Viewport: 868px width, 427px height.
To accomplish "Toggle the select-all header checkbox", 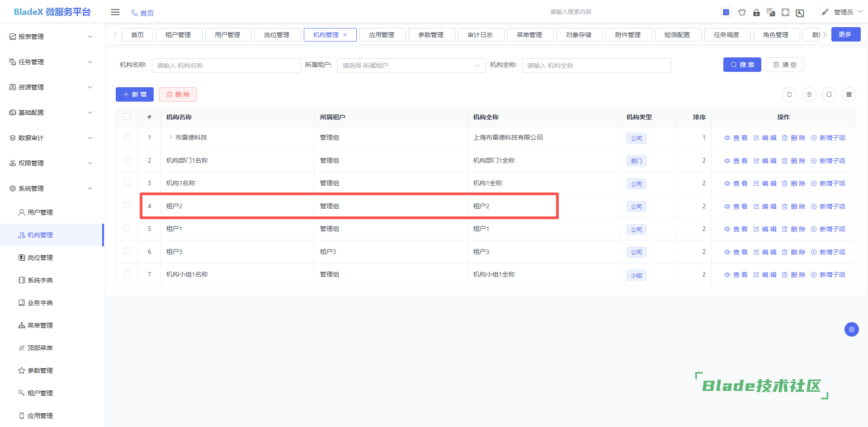I will 127,117.
